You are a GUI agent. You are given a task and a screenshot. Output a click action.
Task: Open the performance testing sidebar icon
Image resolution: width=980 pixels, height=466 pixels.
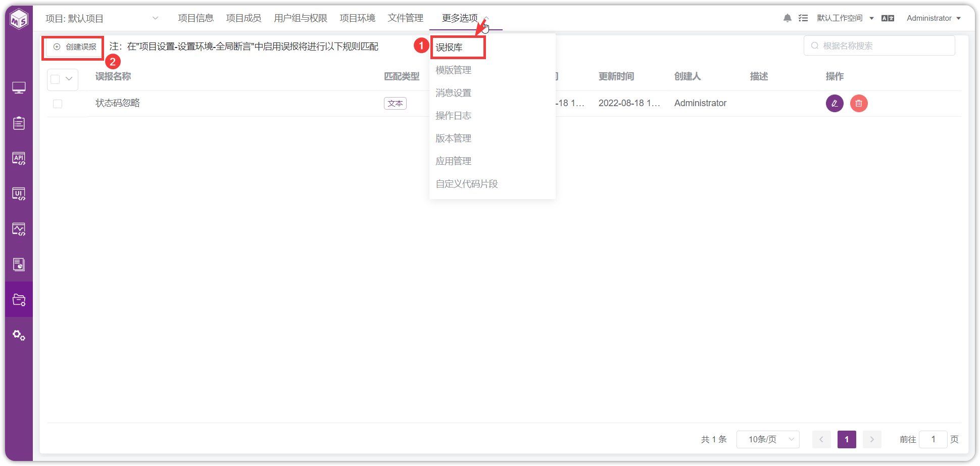pos(19,229)
